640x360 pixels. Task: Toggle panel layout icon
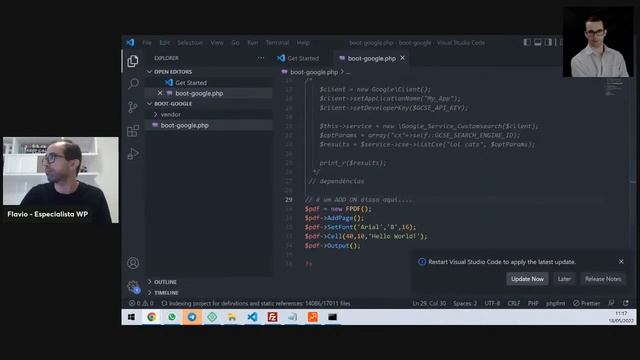click(x=538, y=42)
